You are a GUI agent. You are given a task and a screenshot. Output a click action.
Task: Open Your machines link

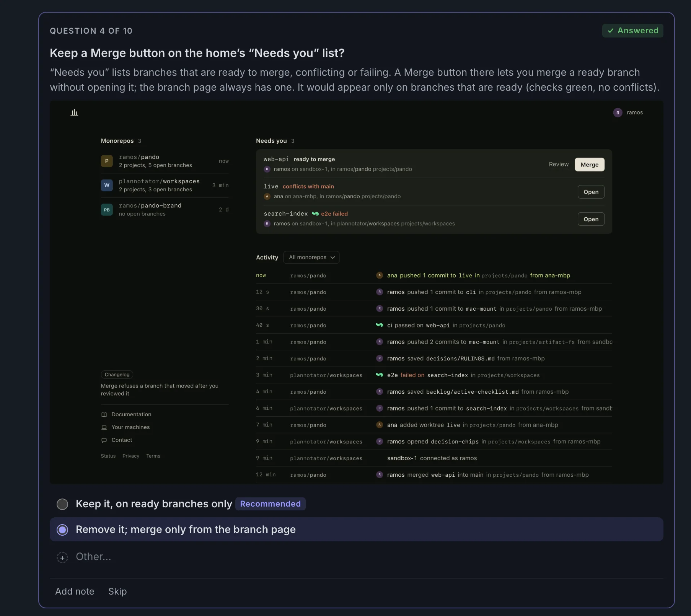point(130,427)
